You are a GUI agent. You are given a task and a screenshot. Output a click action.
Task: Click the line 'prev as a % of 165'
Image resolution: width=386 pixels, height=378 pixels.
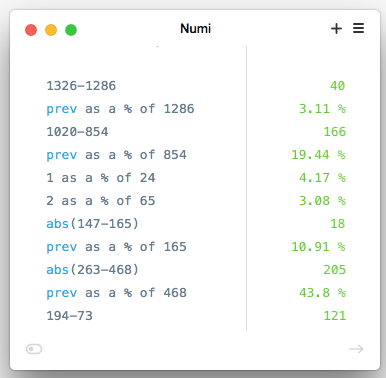pyautogui.click(x=116, y=247)
